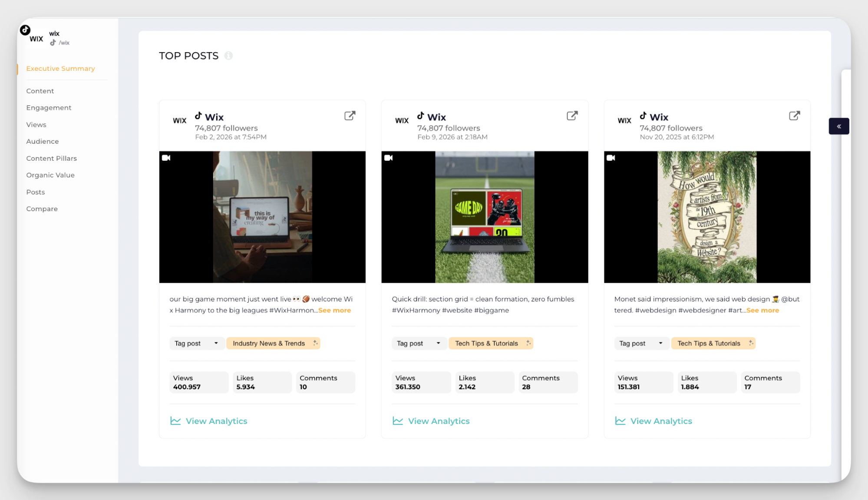Click sparkle icon on third post's Tech Tips tag
This screenshot has width=868, height=500.
[x=750, y=343]
